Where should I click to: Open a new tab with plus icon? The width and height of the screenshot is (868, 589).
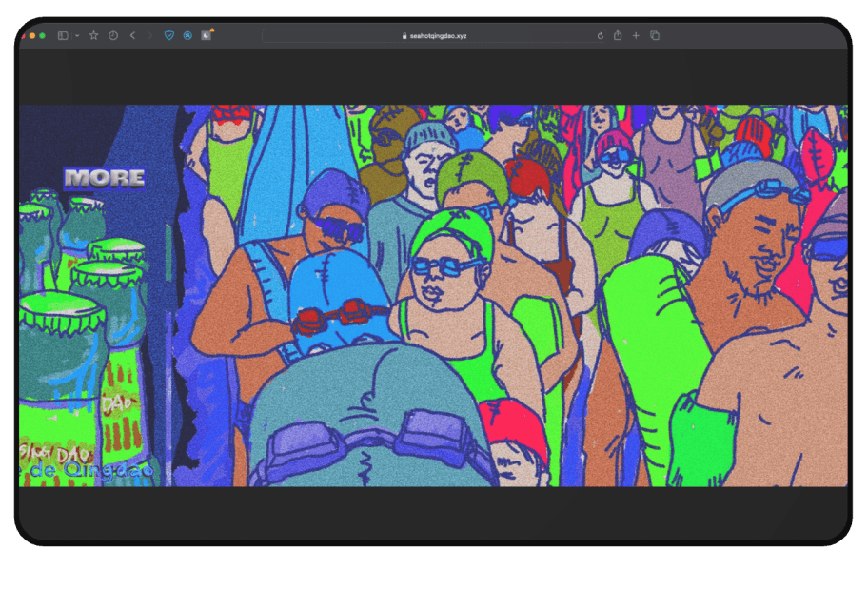coord(636,35)
